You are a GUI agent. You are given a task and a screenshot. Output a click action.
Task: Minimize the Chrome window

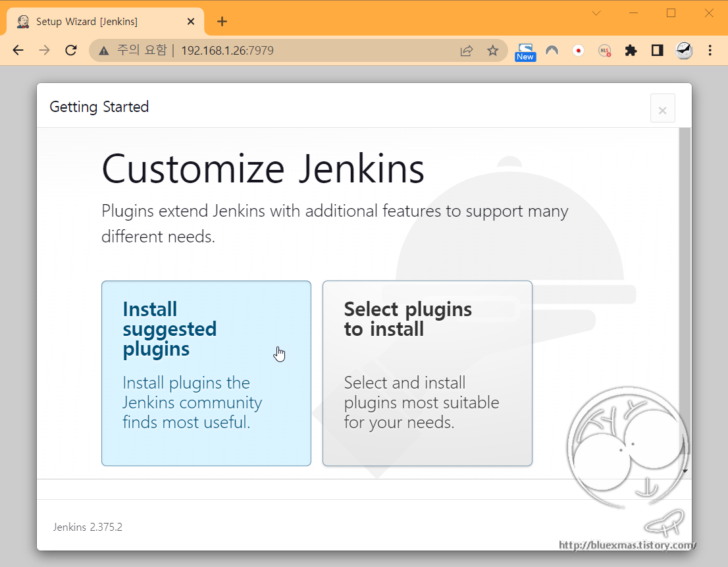635,13
